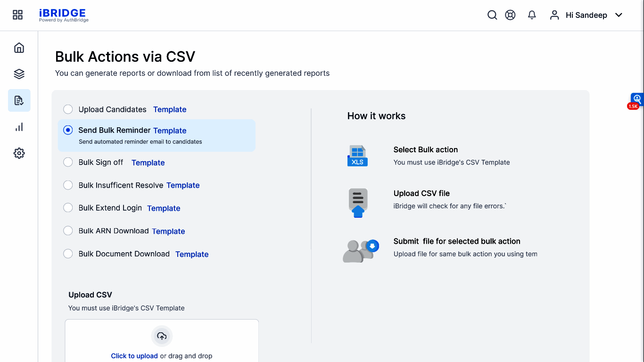This screenshot has width=644, height=362.
Task: Open Template link for Bulk Extend Login
Action: (x=164, y=208)
